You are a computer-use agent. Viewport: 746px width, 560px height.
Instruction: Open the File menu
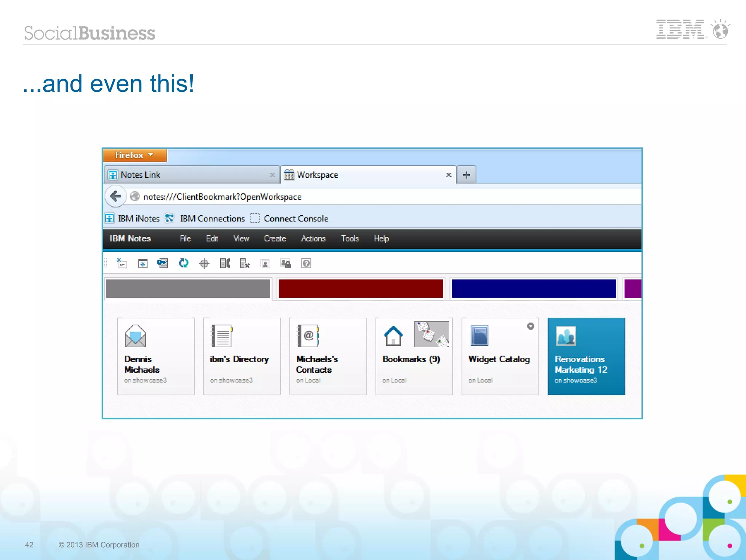click(185, 238)
